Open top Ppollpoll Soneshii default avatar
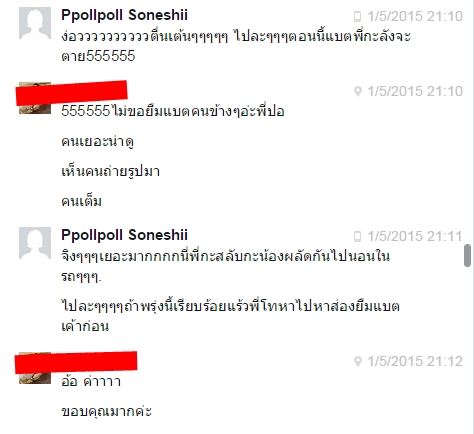 (35, 23)
